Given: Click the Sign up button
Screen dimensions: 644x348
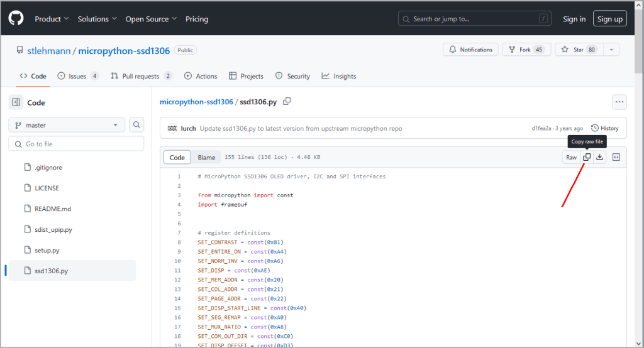Looking at the screenshot, I should tap(609, 19).
